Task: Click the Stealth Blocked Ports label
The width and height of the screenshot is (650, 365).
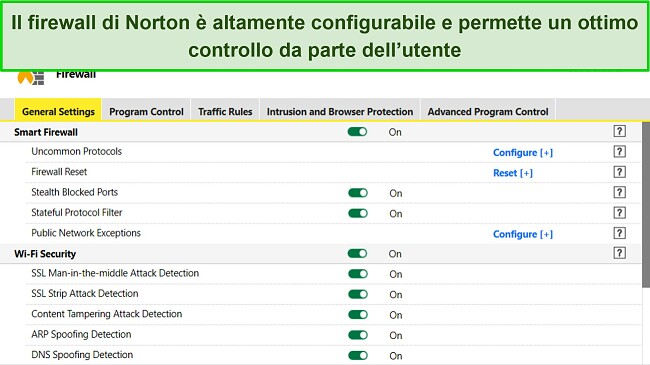Action: pyautogui.click(x=75, y=192)
